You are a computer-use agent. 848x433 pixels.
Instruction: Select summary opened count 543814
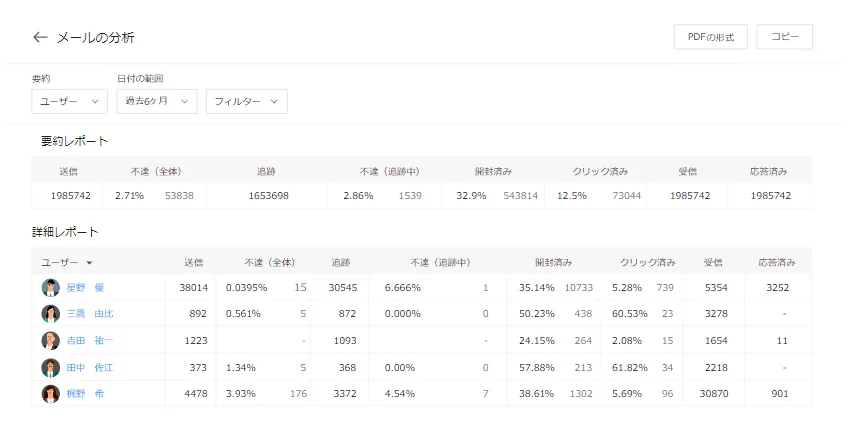(x=521, y=196)
